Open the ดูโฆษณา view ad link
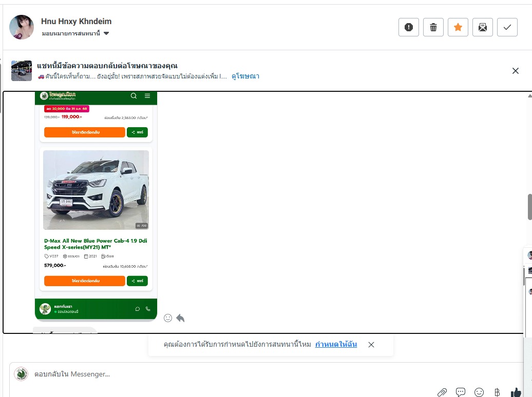This screenshot has height=397, width=532. [245, 76]
